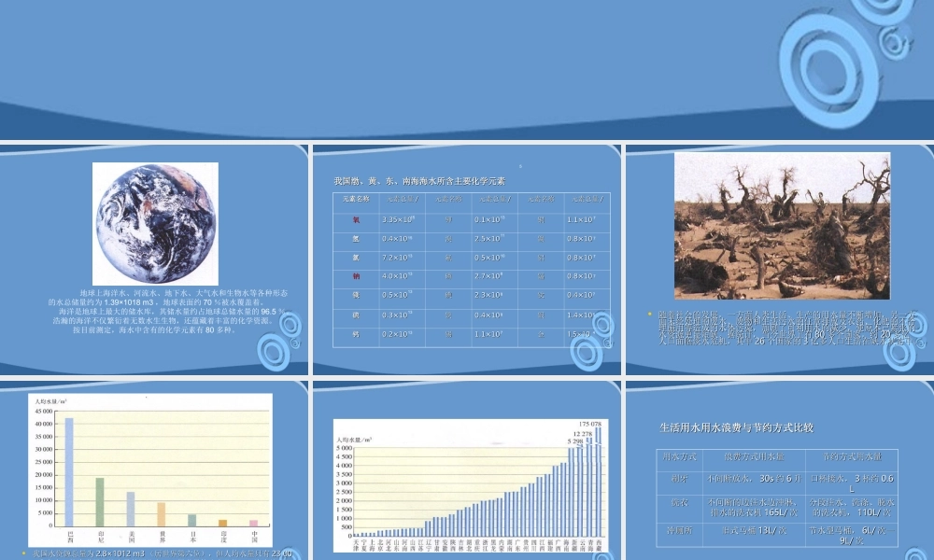Click the bullet paragraph below the desert photo

[x=787, y=328]
